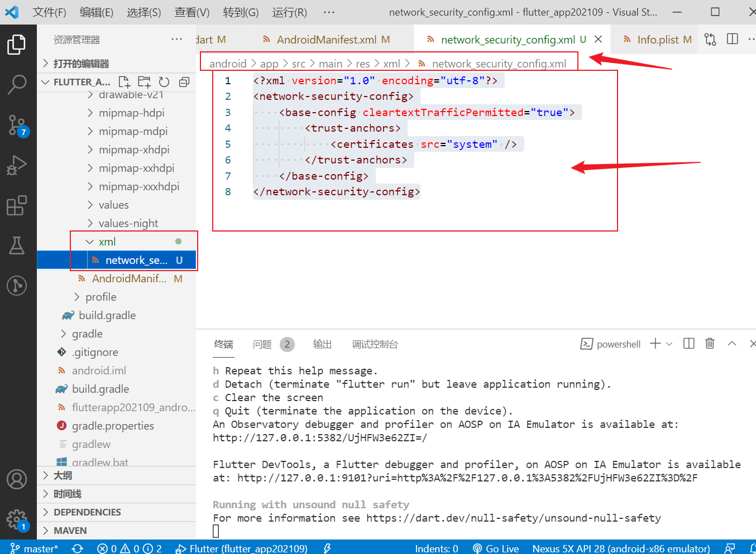This screenshot has width=756, height=554.
Task: Open the 运行(R) menu
Action: tap(289, 12)
